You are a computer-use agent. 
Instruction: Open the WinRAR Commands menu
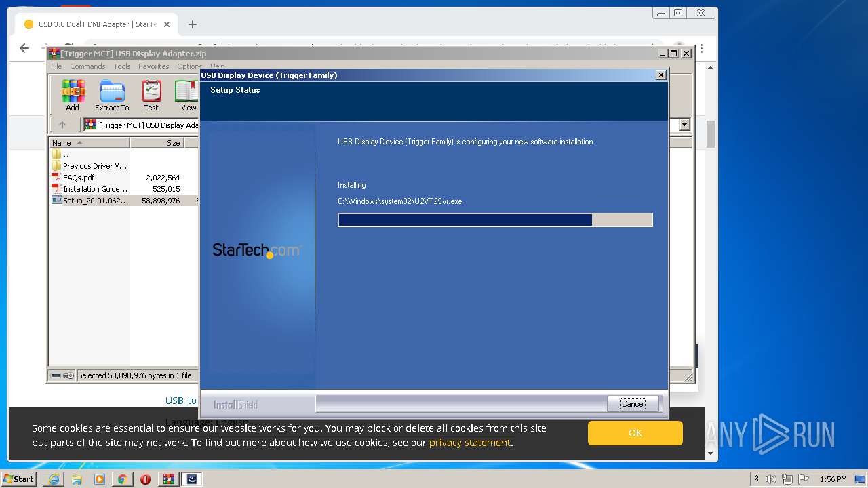coord(87,66)
